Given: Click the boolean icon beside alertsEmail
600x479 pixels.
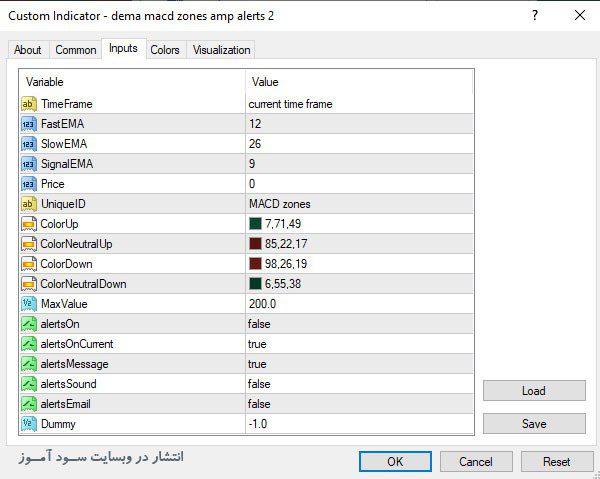Looking at the screenshot, I should coord(29,404).
